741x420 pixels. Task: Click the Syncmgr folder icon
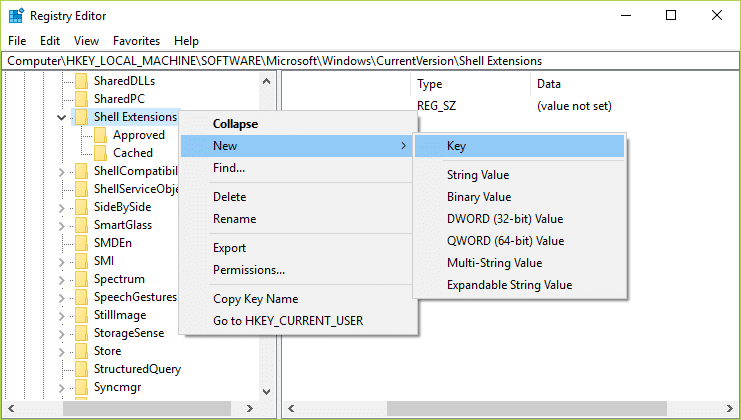[x=81, y=387]
